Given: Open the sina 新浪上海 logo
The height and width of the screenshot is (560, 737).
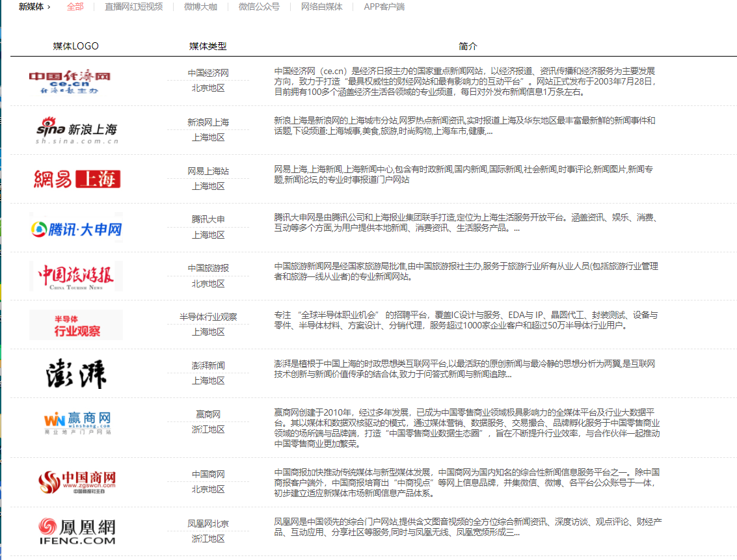Looking at the screenshot, I should 77,130.
